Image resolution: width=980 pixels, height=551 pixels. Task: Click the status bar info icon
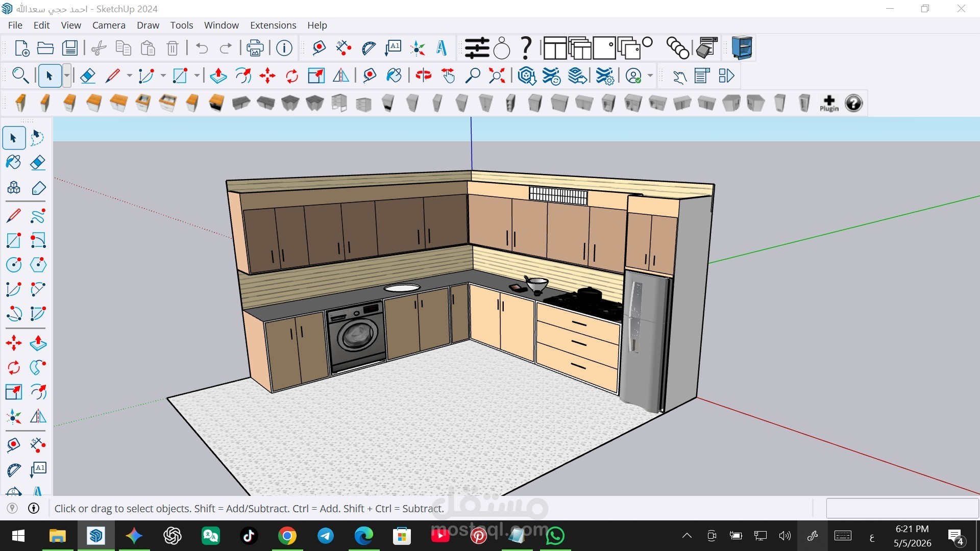[34, 508]
